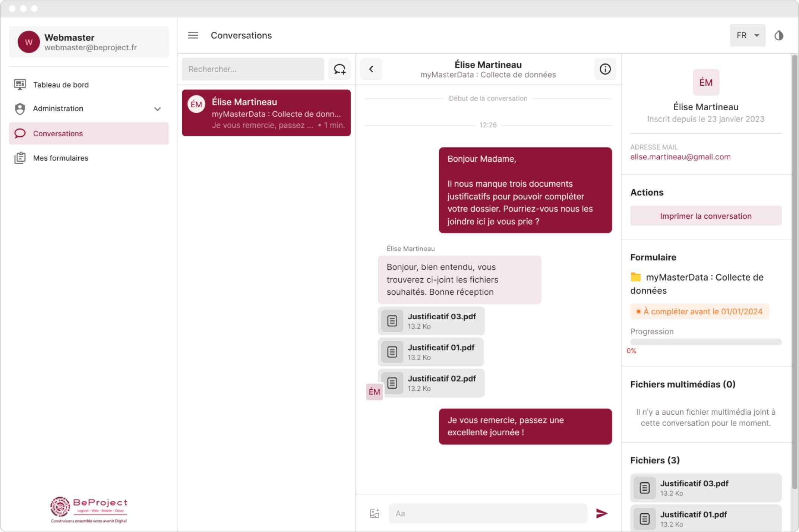Open the new conversation icon beside search bar

point(340,69)
